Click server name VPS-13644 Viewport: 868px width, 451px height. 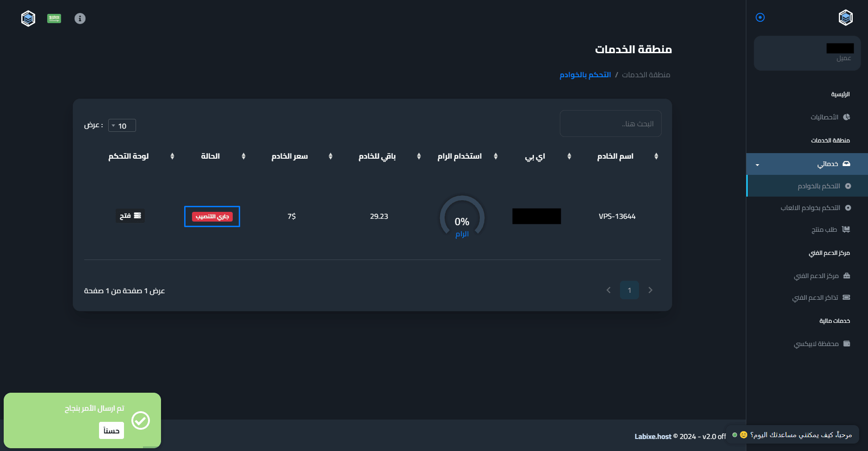point(617,216)
